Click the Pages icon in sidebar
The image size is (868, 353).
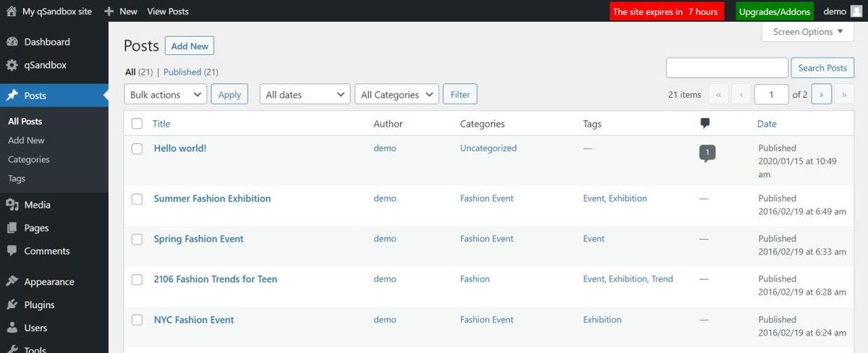tap(12, 228)
